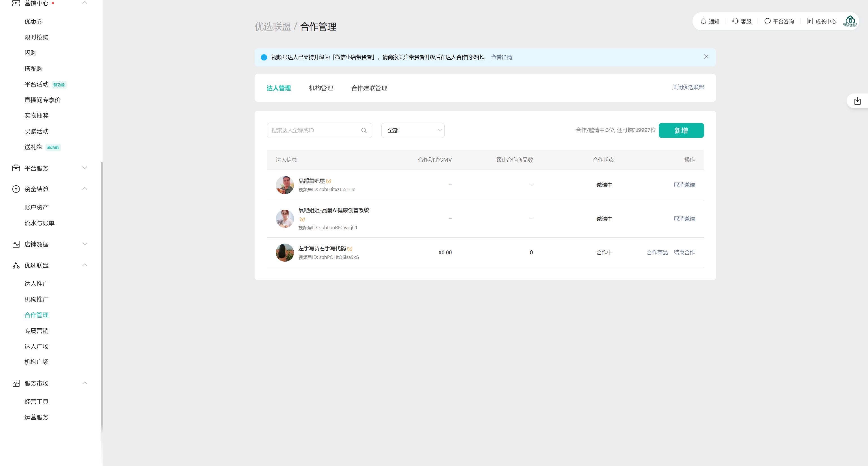This screenshot has height=466, width=868.
Task: Click the 店铺数据 chart icon
Action: (16, 244)
